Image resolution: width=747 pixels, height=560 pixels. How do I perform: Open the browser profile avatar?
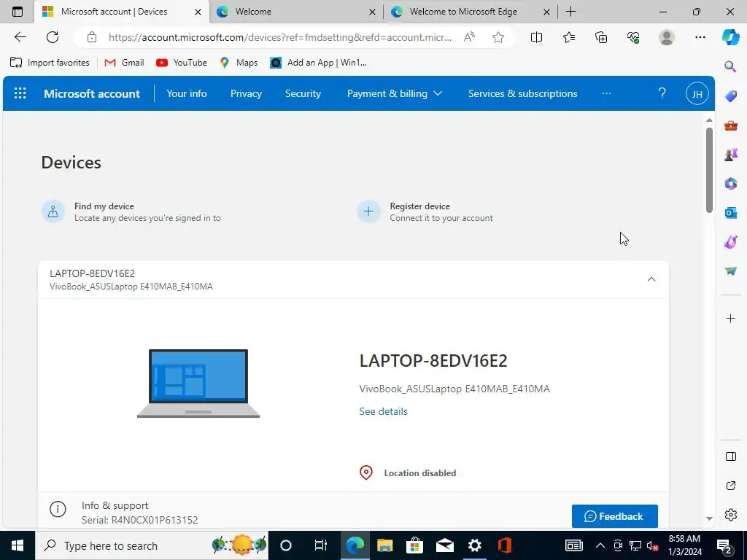(667, 37)
